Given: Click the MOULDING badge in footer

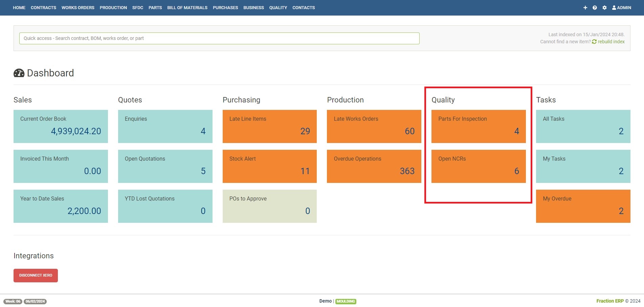Looking at the screenshot, I should pyautogui.click(x=346, y=301).
